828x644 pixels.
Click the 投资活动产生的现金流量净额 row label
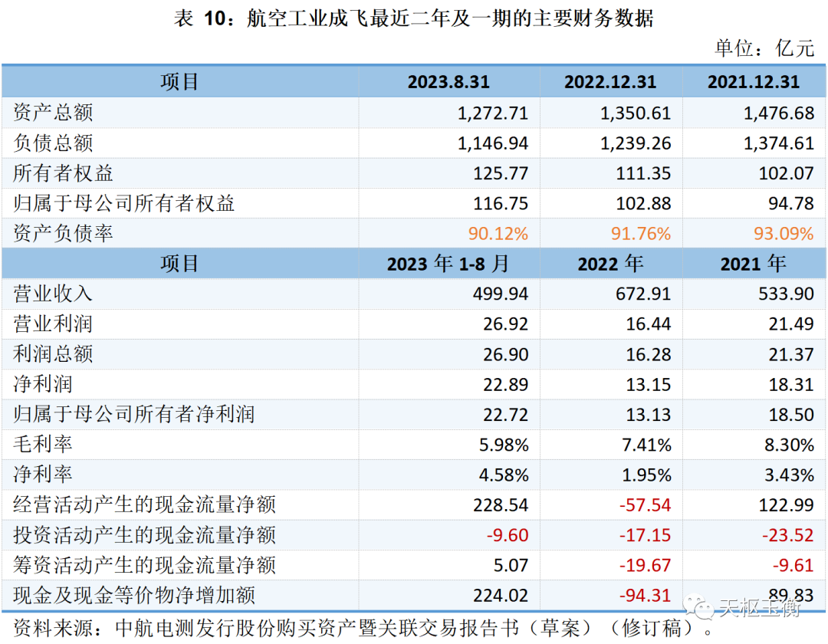pyautogui.click(x=144, y=535)
